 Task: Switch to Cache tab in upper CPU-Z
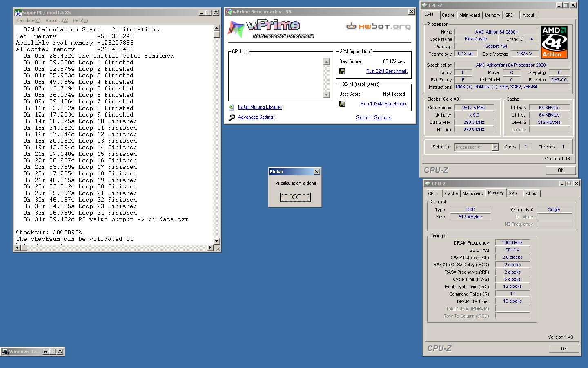pyautogui.click(x=448, y=15)
